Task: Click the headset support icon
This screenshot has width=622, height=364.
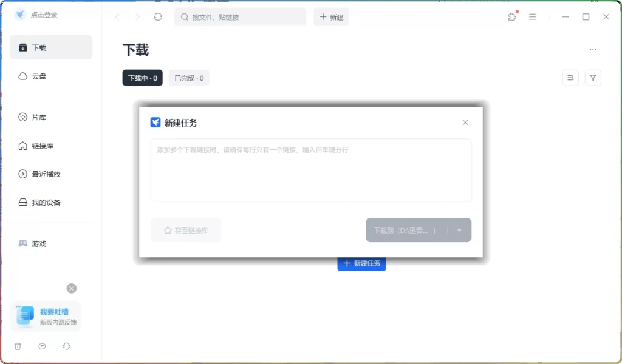Action: coord(66,346)
